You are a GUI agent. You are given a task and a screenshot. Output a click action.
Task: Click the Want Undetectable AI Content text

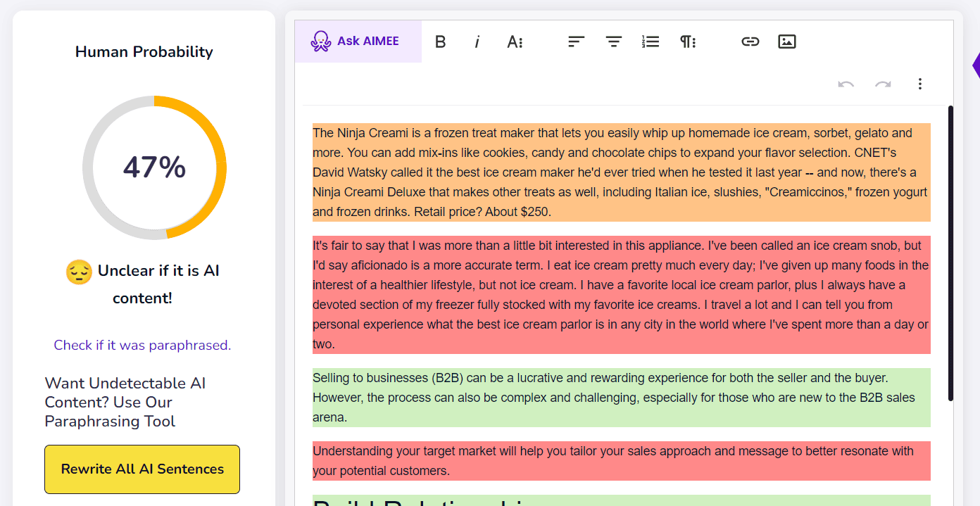coord(125,402)
